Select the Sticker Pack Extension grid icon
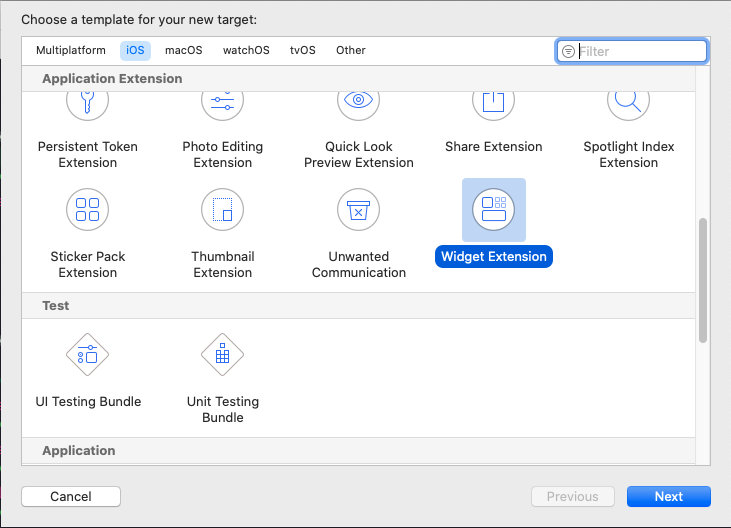Image resolution: width=731 pixels, height=528 pixels. 87,210
